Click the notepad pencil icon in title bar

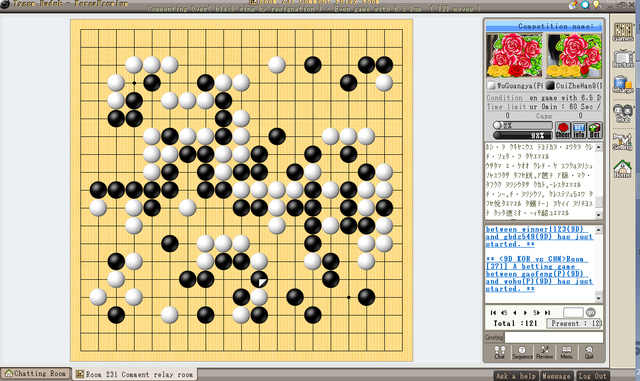573,4
